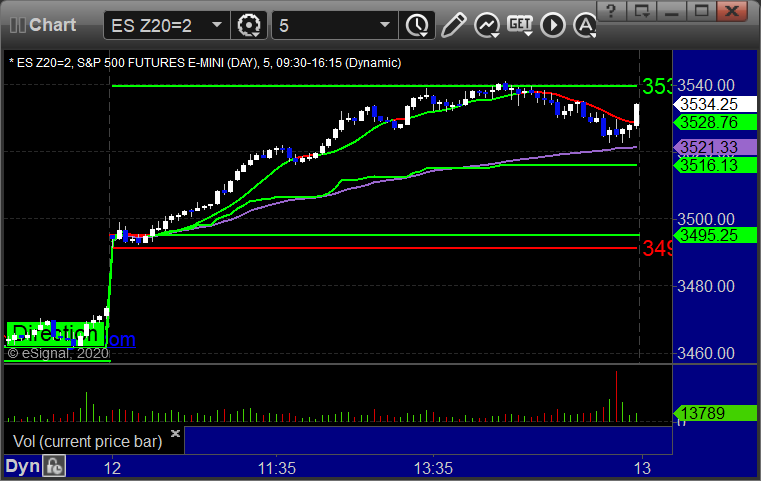Start bar replay play button
The image size is (761, 481).
[553, 25]
